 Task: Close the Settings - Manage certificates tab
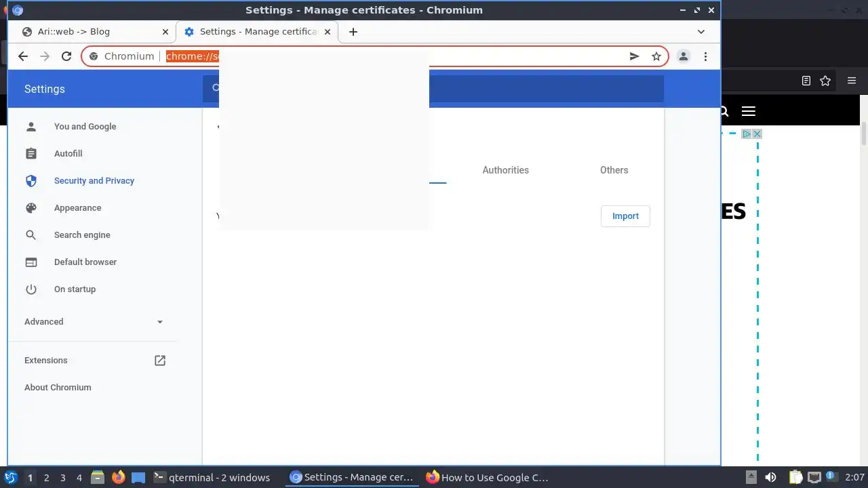point(328,32)
